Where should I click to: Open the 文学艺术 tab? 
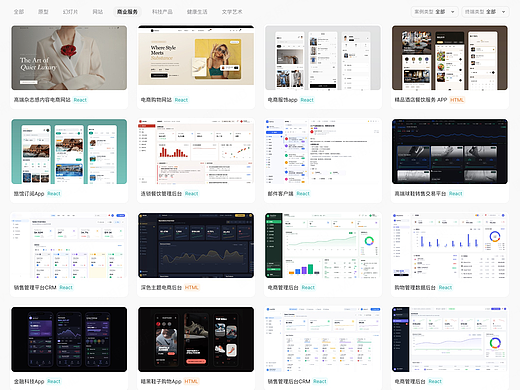232,12
